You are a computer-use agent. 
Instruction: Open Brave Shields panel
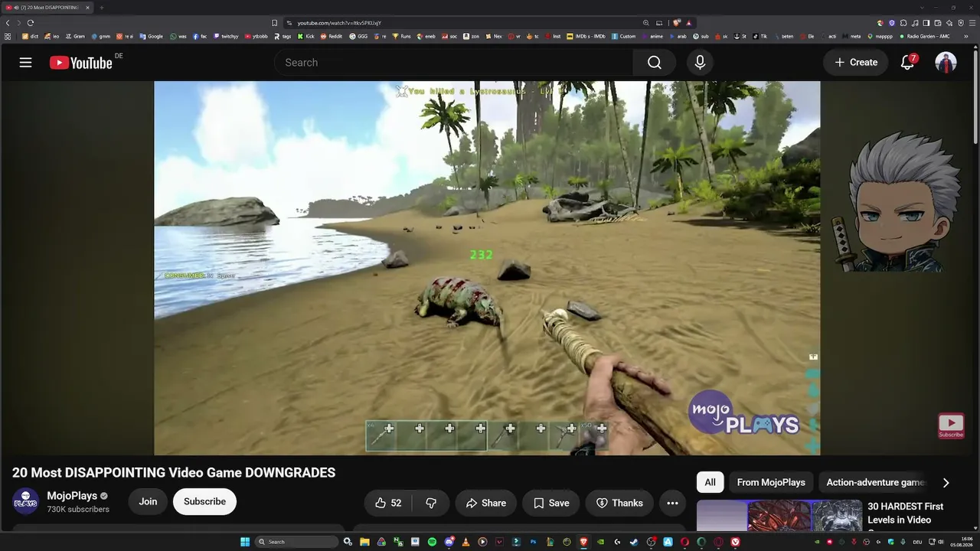point(677,23)
